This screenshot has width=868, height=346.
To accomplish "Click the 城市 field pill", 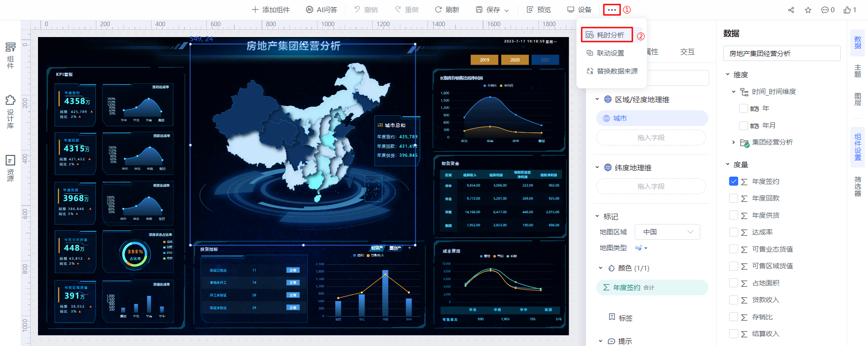I will coord(652,118).
